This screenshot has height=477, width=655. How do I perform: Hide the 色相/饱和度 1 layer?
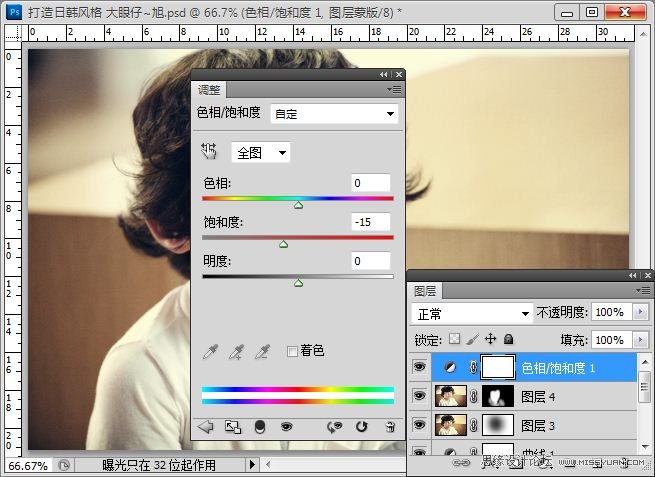coord(419,367)
